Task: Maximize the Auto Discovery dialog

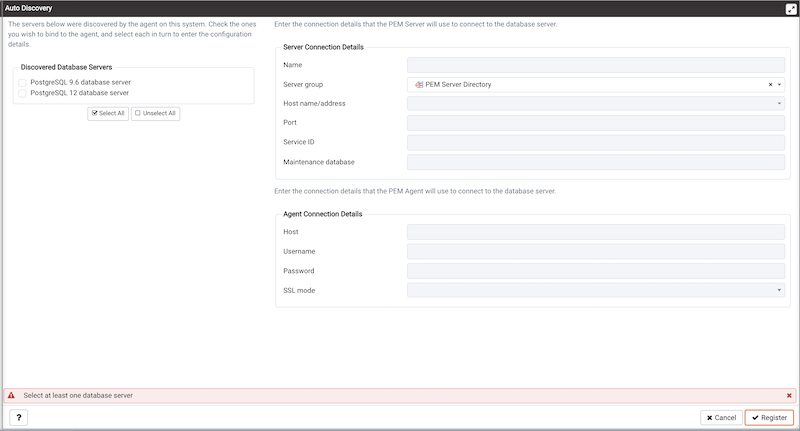Action: 791,9
